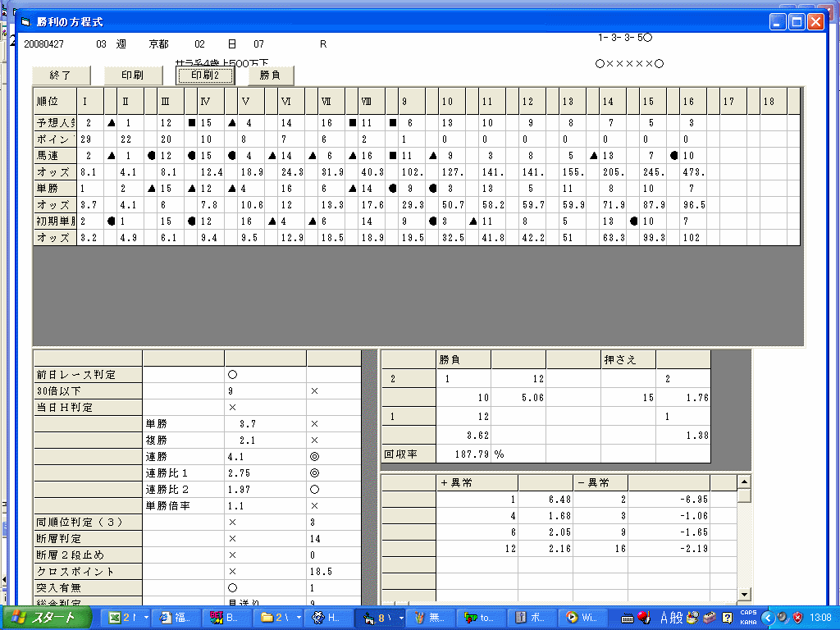This screenshot has height=630, width=840.
Task: Click the up arrow of the 異常 table scrollbar
Action: (x=743, y=482)
